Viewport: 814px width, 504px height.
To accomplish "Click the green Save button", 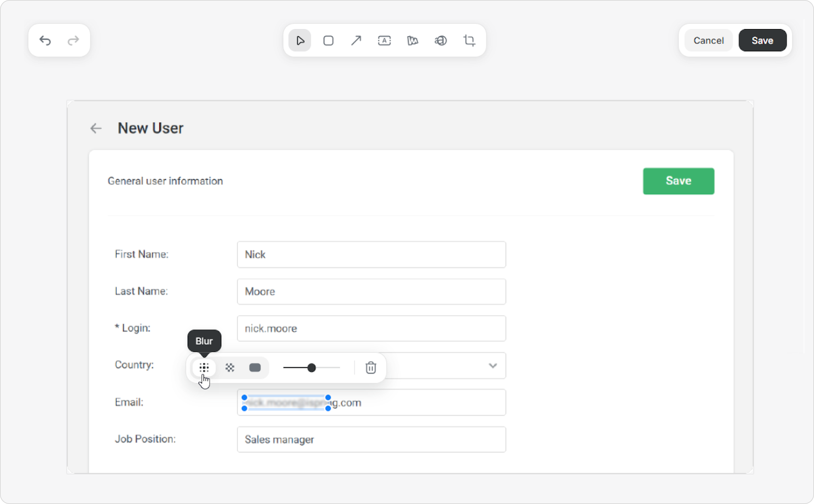I will pyautogui.click(x=678, y=181).
